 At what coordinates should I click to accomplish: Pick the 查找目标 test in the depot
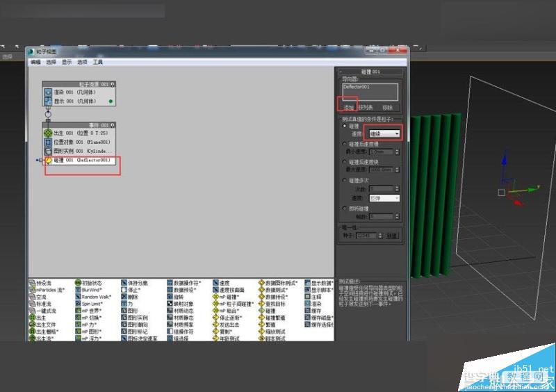pos(272,304)
